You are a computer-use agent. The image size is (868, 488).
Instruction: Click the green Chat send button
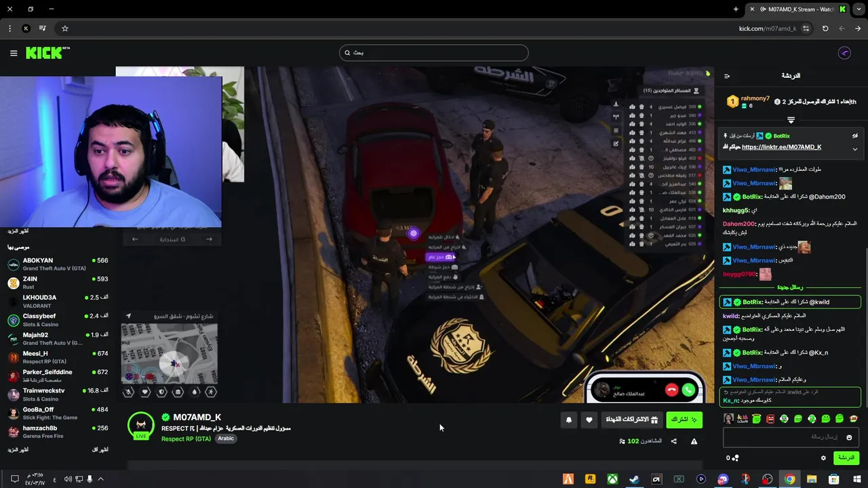coord(846,458)
